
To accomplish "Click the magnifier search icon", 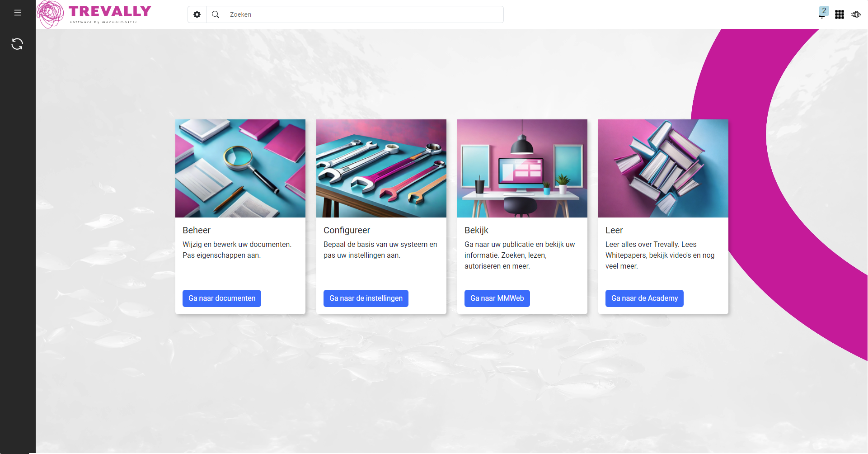I will point(216,14).
